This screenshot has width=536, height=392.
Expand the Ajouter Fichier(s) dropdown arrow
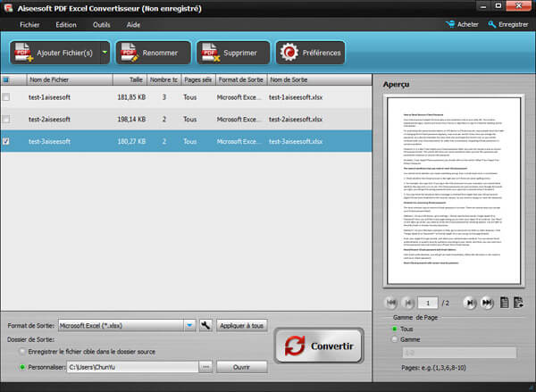(105, 53)
